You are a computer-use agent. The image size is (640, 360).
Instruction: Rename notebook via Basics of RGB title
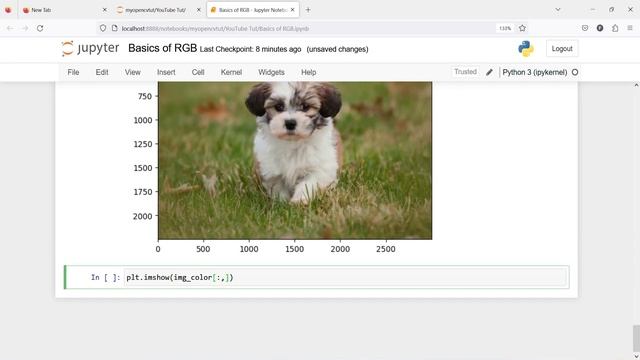coord(162,48)
